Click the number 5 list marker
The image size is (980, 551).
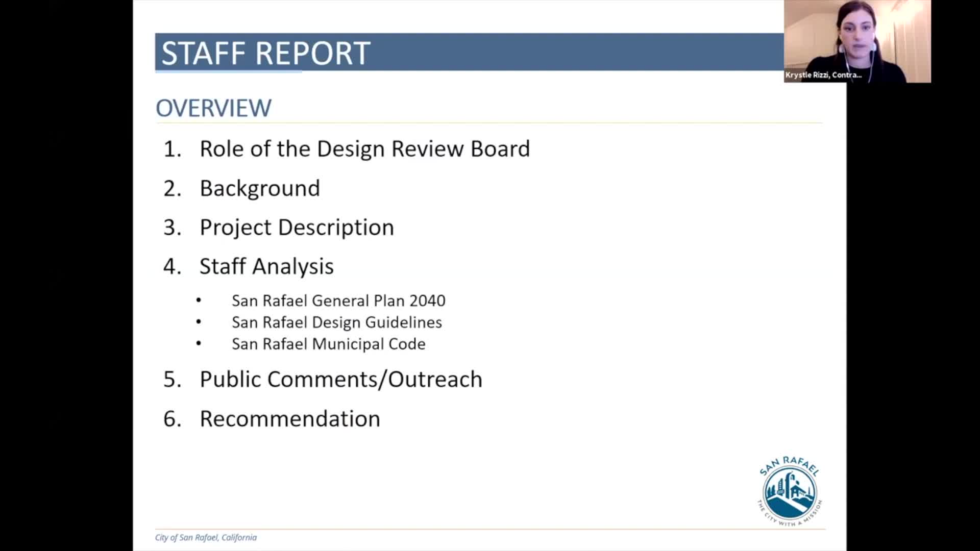pos(172,380)
